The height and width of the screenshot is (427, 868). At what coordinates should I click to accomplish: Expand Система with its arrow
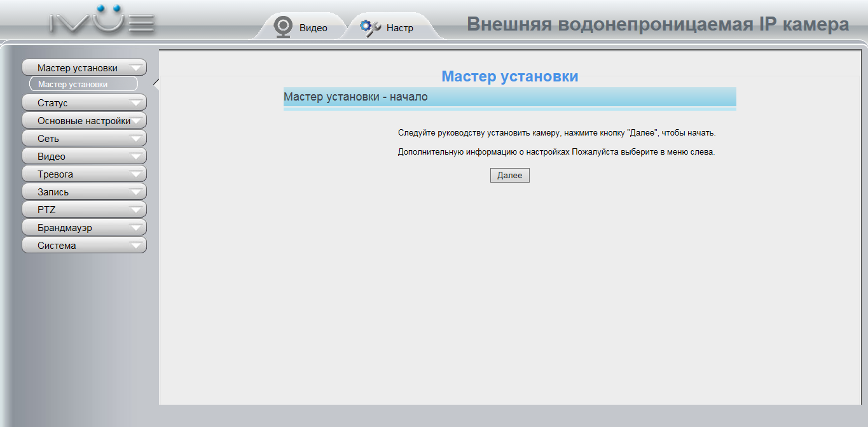click(136, 246)
